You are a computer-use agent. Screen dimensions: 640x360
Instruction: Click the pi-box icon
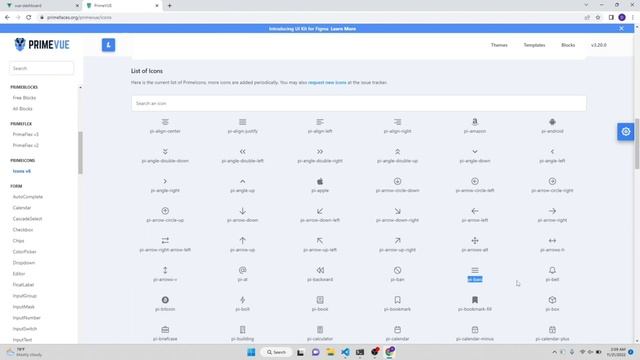[552, 300]
